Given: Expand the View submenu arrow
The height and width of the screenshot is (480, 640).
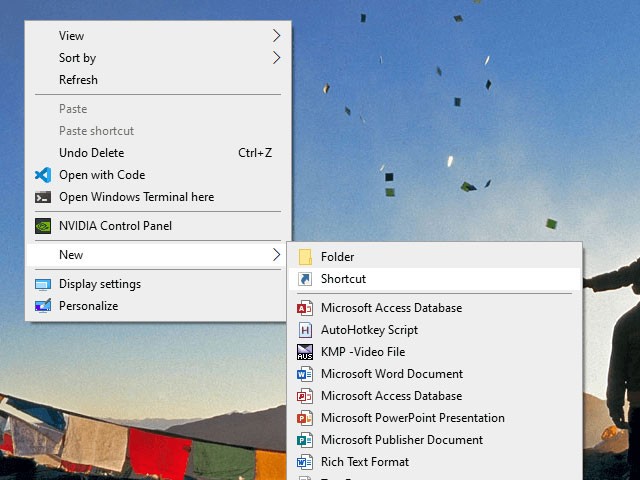Looking at the screenshot, I should point(277,36).
